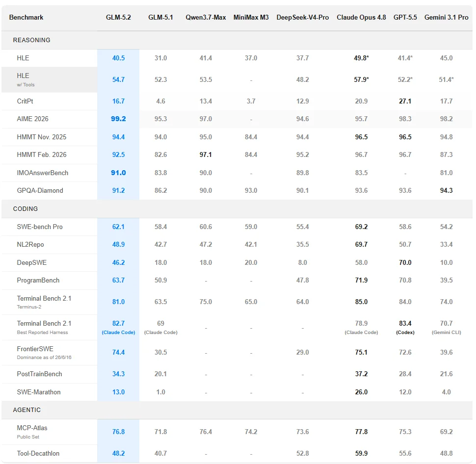Viewport: 476px width, 464px height.
Task: Click Claude Opus 4.8 FrontierSWE score 75.1
Action: point(361,352)
